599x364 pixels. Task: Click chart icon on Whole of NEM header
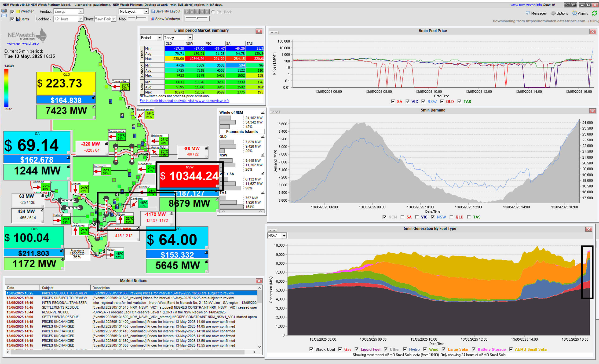(x=263, y=112)
